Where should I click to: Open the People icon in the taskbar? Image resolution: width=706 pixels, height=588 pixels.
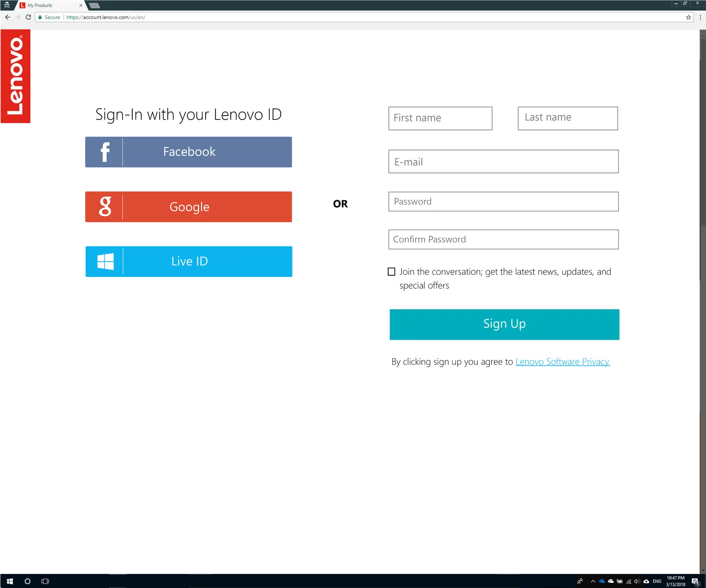pos(580,581)
